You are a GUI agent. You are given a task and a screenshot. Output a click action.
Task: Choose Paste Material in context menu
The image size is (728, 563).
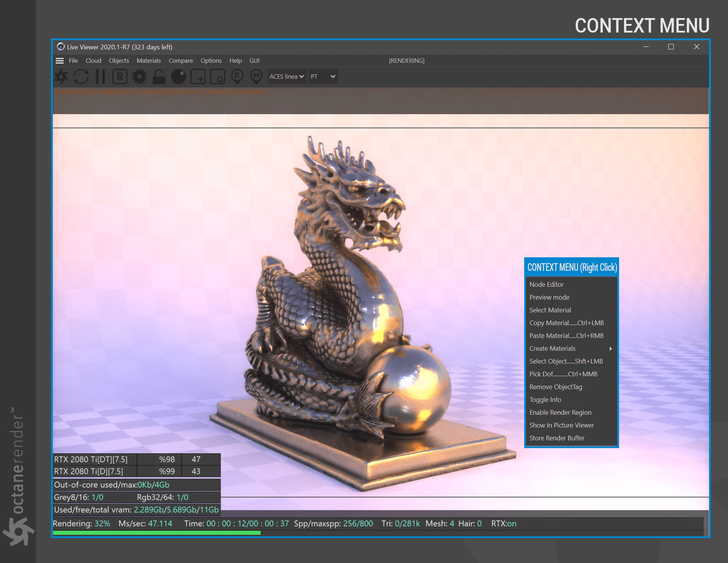tap(571, 336)
